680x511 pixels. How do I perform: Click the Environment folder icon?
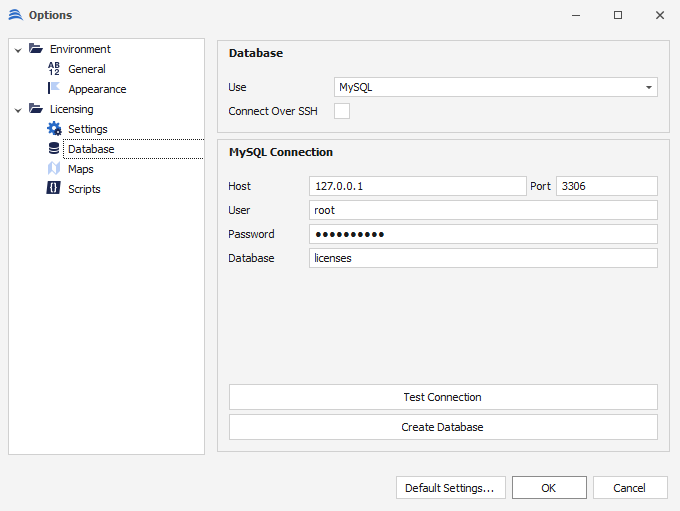tap(36, 49)
